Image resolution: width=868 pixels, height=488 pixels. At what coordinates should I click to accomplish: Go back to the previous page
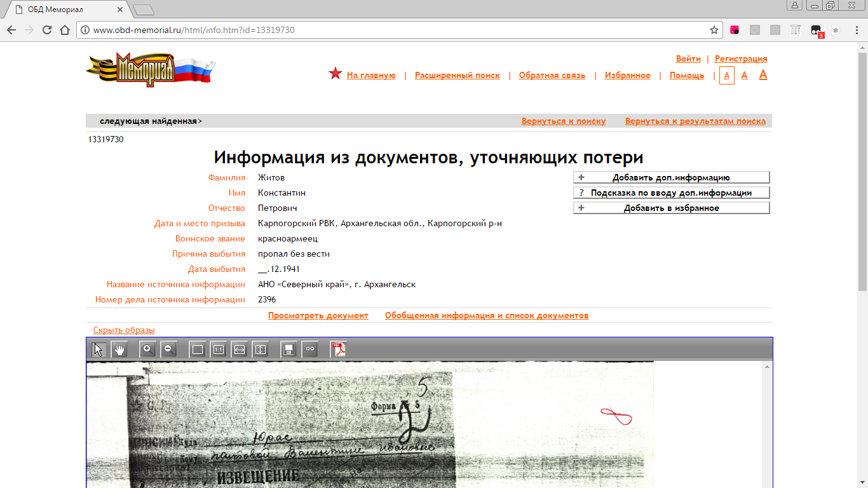11,30
